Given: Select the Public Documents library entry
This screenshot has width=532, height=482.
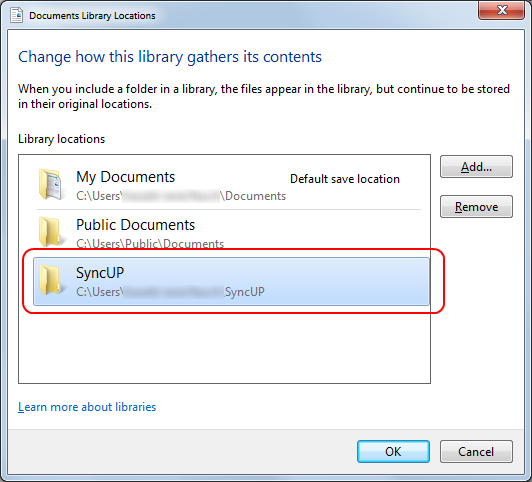Looking at the screenshot, I should click(x=229, y=233).
